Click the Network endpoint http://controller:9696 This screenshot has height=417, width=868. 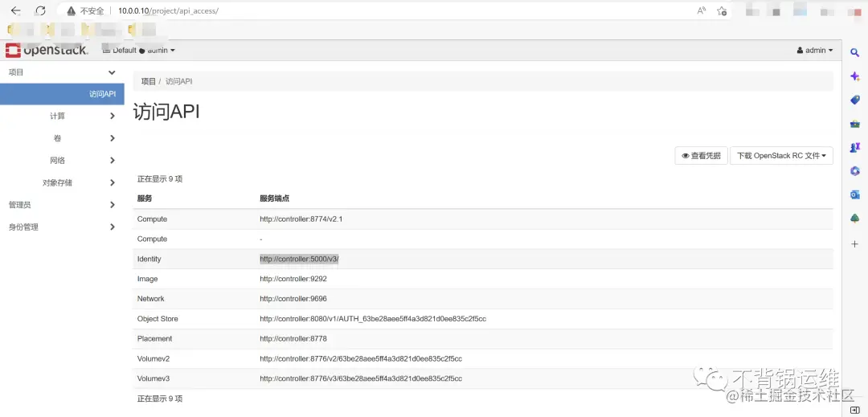point(293,299)
